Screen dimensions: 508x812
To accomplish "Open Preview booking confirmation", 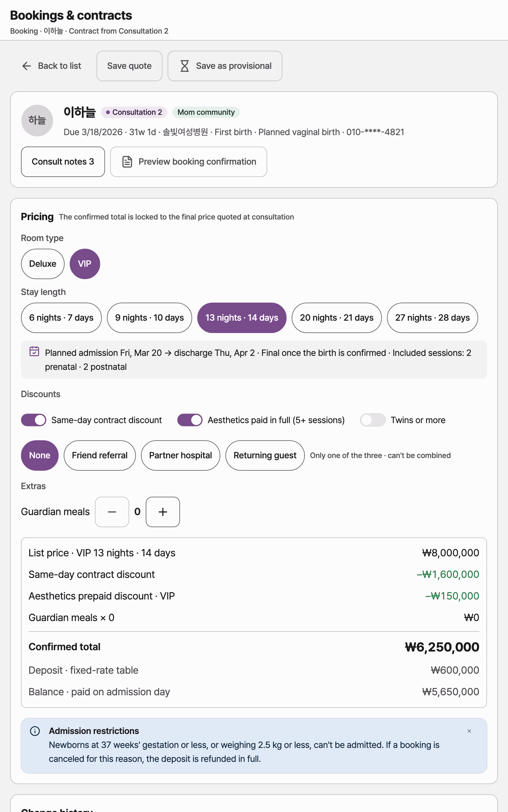I will click(189, 162).
